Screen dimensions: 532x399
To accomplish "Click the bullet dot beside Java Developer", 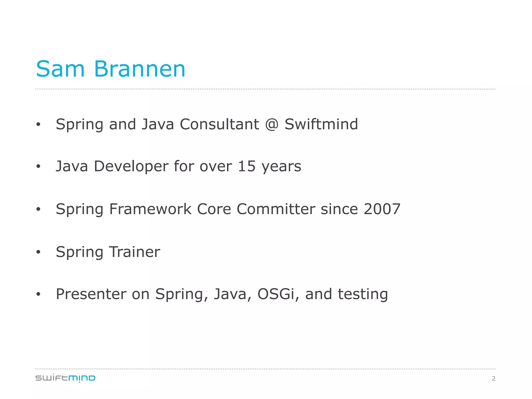I will (38, 166).
